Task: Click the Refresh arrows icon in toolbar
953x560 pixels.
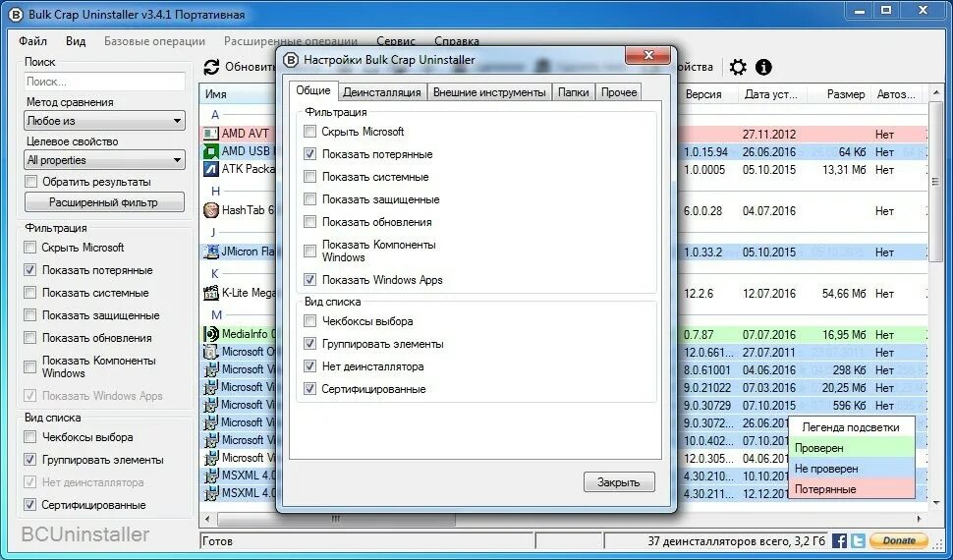Action: (211, 67)
